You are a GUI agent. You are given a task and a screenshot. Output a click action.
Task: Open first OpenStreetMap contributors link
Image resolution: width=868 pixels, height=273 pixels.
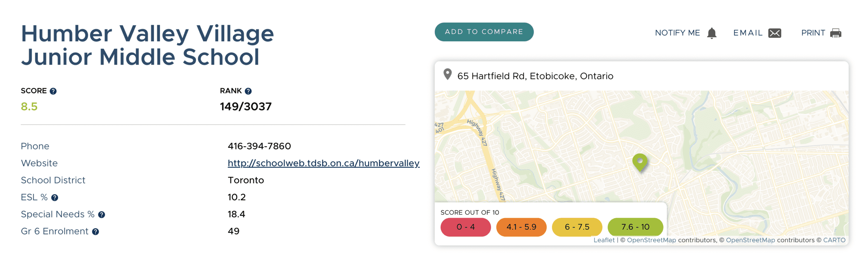651,240
